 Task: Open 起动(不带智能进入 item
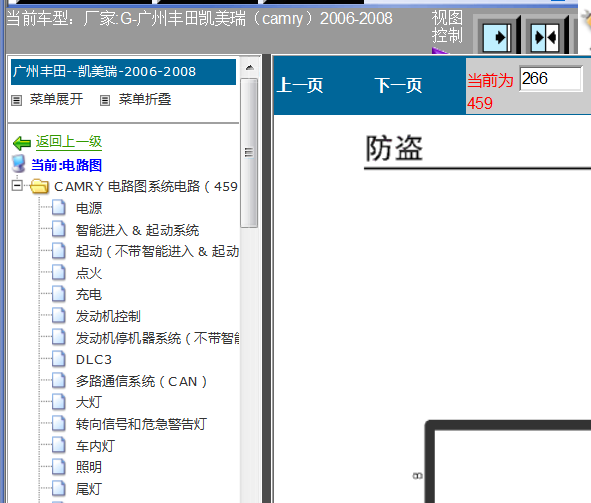point(157,251)
